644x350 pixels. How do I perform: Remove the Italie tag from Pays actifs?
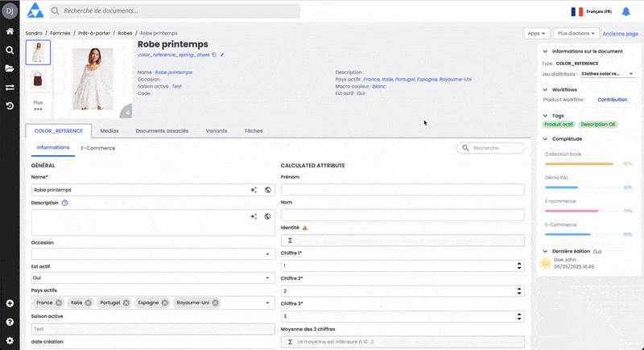[x=89, y=303]
